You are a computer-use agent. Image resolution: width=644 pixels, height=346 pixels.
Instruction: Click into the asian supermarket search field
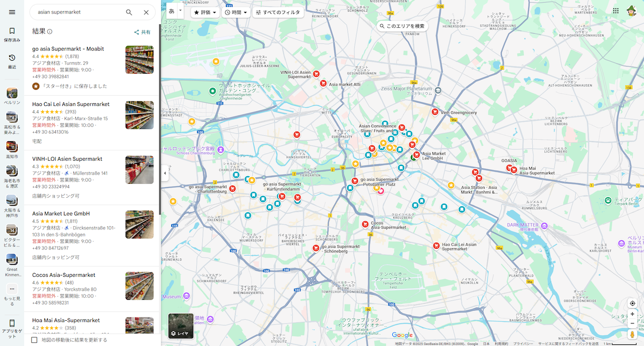point(78,12)
